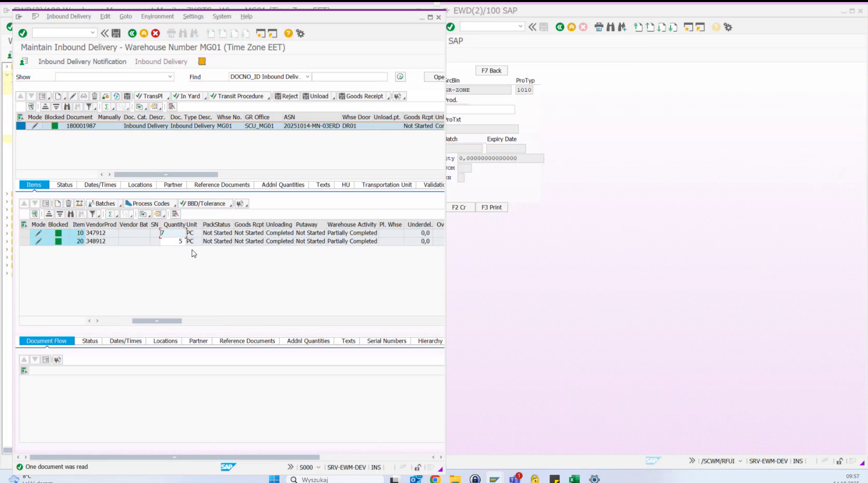Switch to the Reference Documents tab
868x483 pixels.
[221, 184]
